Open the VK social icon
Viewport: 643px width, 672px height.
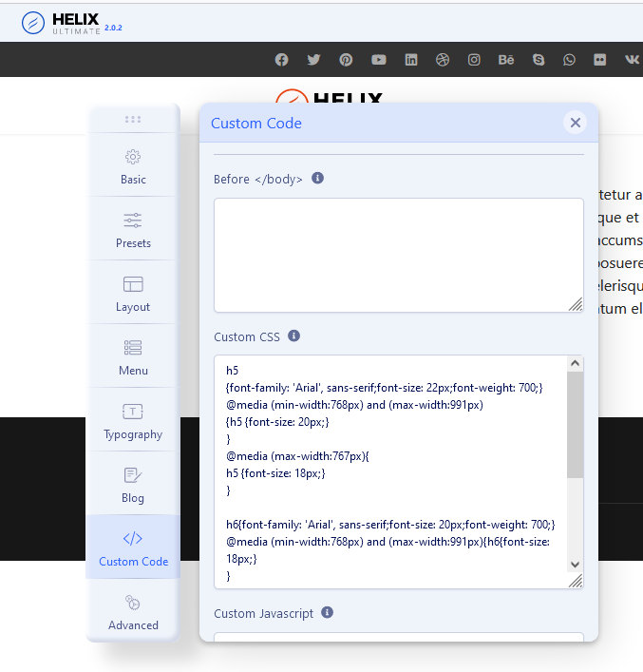tap(632, 60)
